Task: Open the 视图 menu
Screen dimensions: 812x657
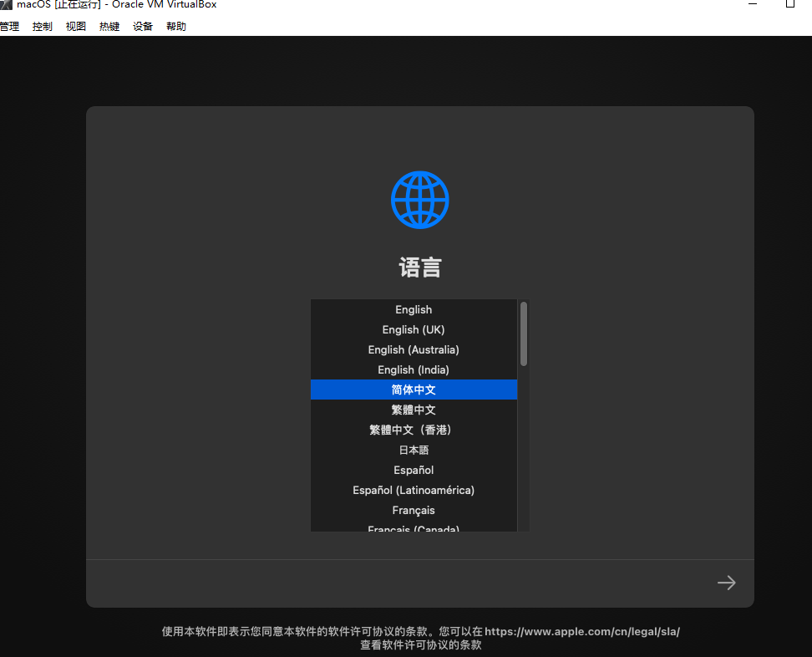Action: point(76,27)
